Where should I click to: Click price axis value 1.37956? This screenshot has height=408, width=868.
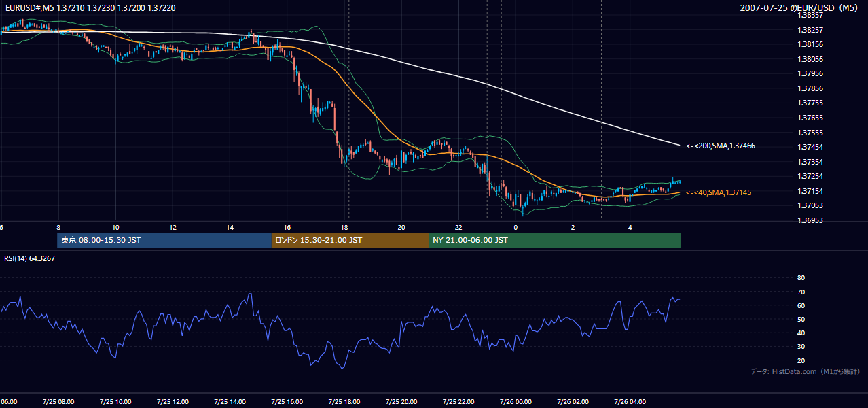810,73
